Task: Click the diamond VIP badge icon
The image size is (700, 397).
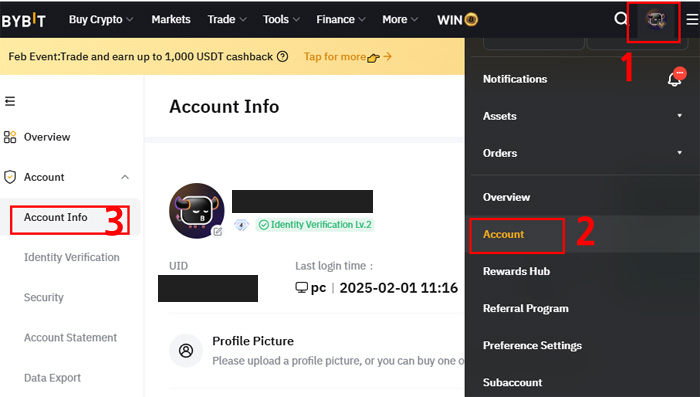Action: [241, 225]
